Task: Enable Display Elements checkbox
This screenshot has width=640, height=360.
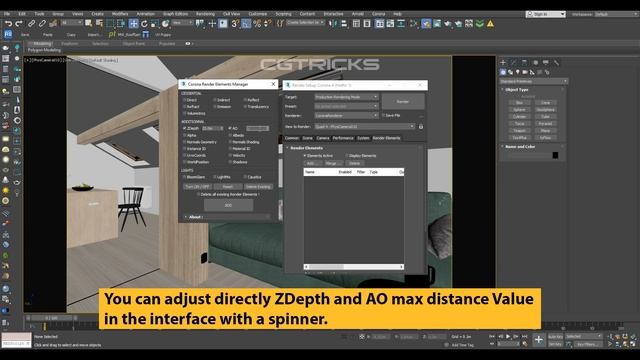Action: coord(347,156)
